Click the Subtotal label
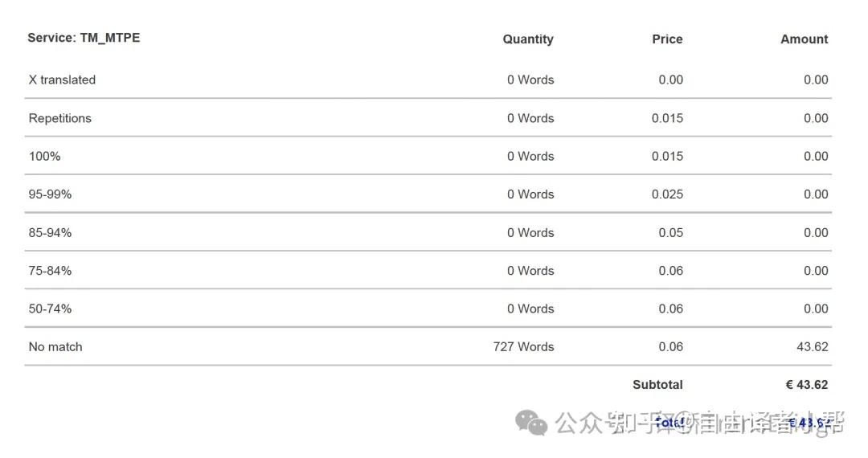The width and height of the screenshot is (868, 458). (x=657, y=385)
